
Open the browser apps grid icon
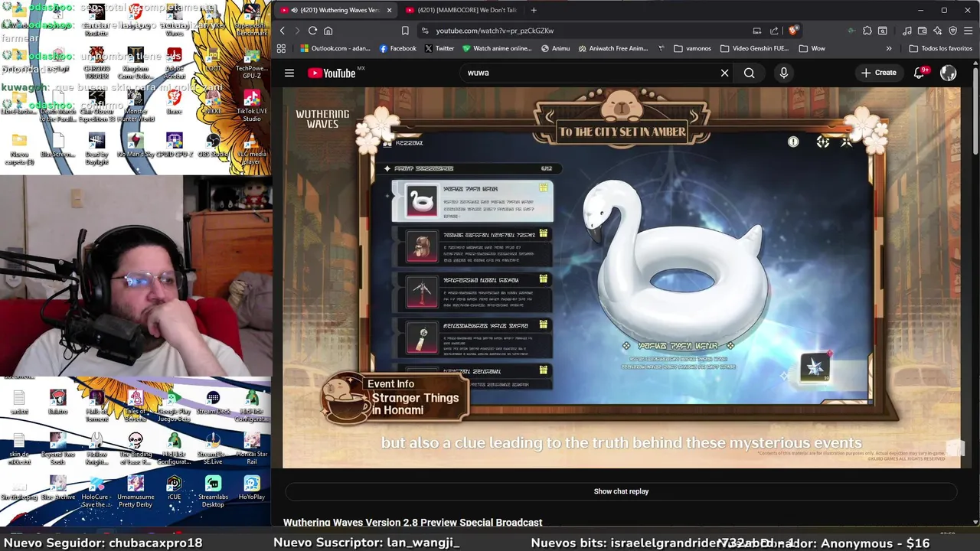click(x=281, y=48)
